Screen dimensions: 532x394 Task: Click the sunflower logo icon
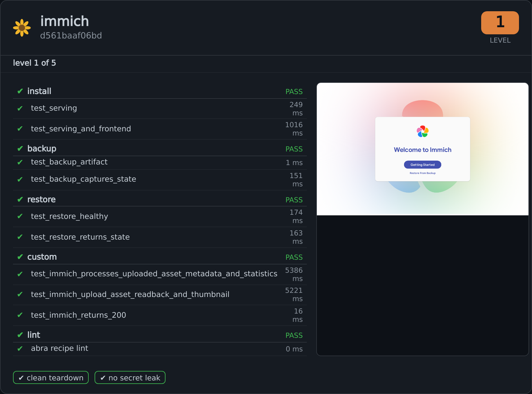[x=22, y=28]
